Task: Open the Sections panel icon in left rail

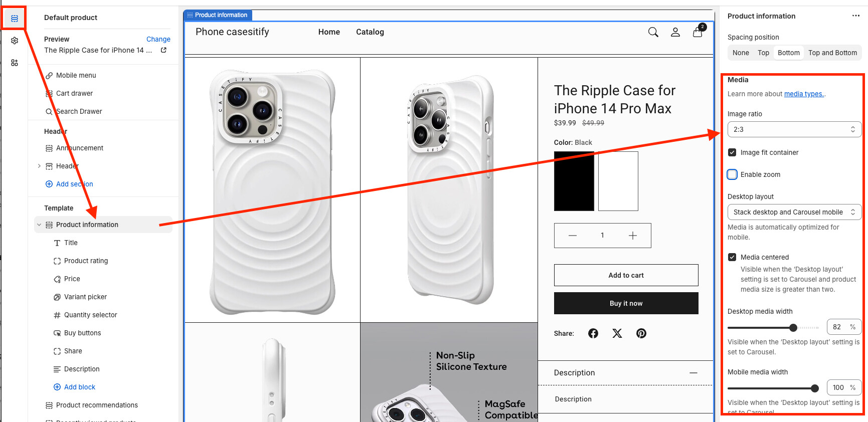Action: coord(15,19)
